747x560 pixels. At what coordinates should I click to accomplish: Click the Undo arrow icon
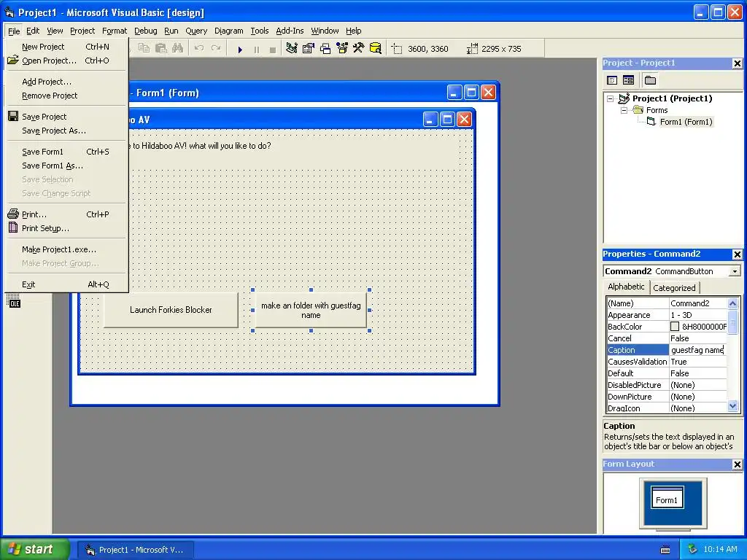coord(199,48)
